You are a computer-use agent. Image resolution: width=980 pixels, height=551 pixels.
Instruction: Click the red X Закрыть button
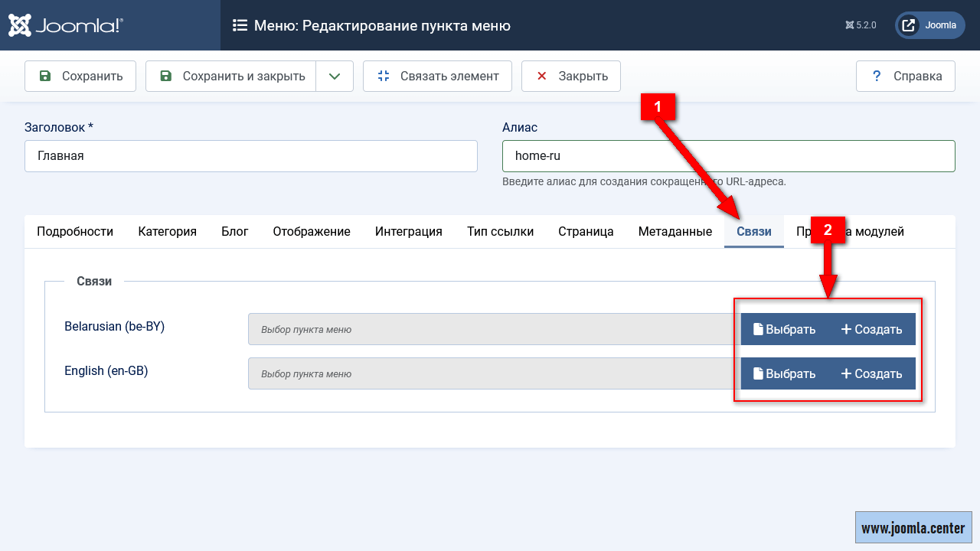pos(571,76)
